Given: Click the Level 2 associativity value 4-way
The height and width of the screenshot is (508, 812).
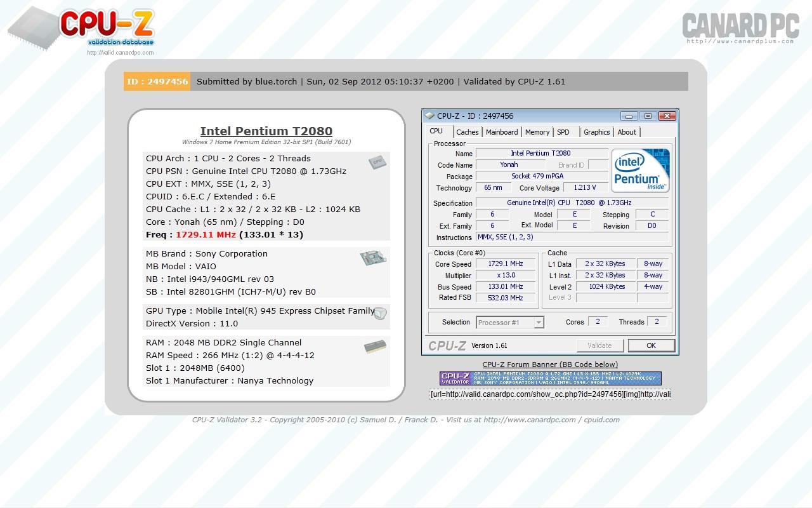Looking at the screenshot, I should (653, 286).
